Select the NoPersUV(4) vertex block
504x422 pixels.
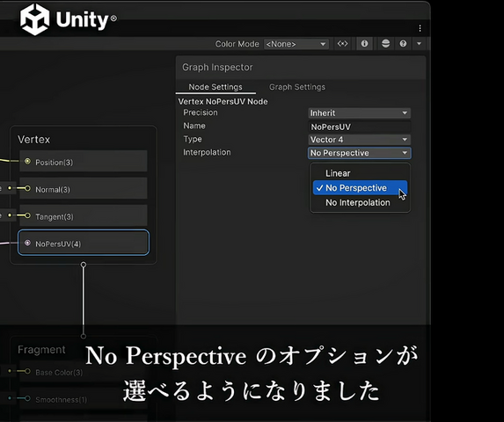84,243
